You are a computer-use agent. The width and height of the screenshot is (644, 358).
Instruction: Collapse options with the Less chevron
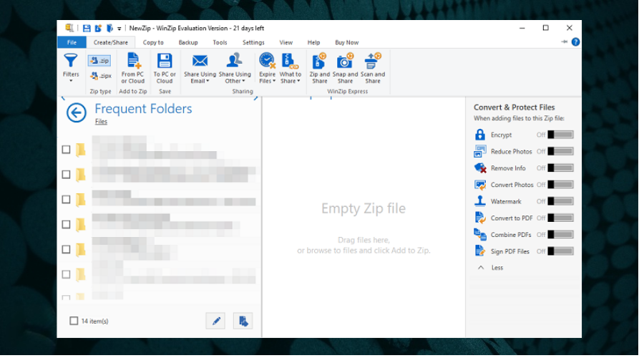(x=481, y=268)
